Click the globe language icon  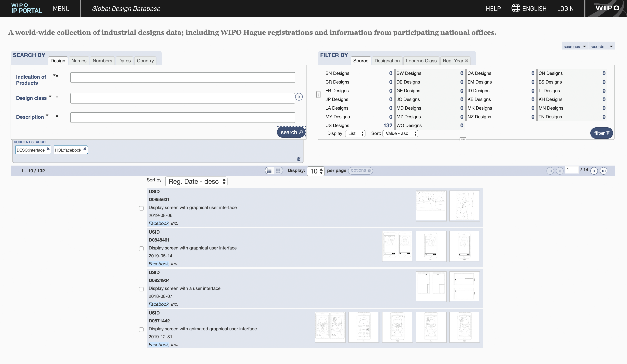pyautogui.click(x=516, y=8)
